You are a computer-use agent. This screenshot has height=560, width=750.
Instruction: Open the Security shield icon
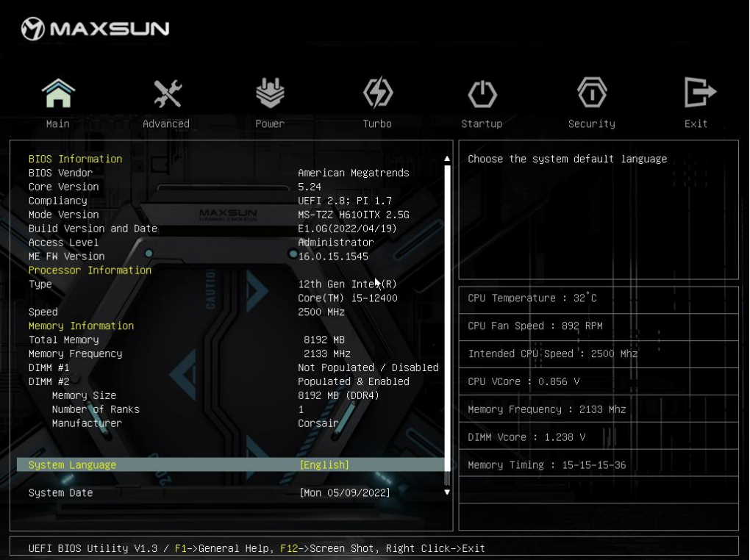pos(592,93)
